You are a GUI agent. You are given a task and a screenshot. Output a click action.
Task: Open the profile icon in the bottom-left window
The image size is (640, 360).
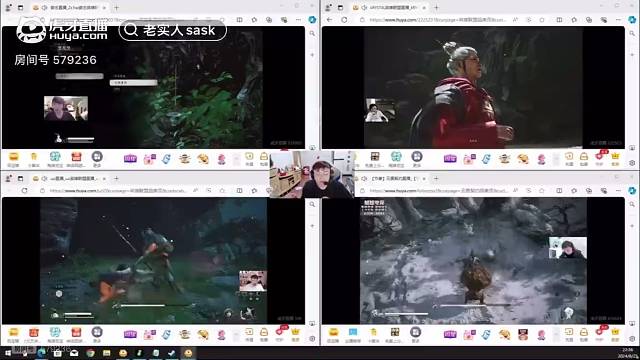9,179
